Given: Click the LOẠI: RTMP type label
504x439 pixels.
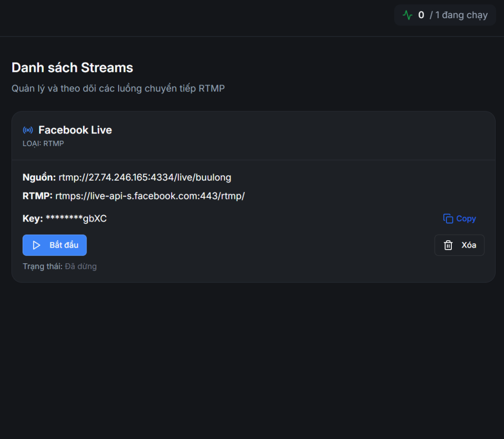Looking at the screenshot, I should 43,144.
